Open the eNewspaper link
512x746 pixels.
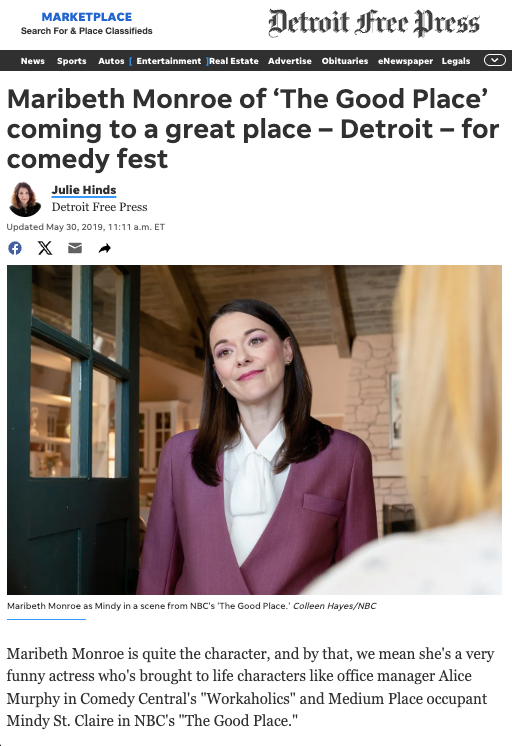[x=405, y=61]
